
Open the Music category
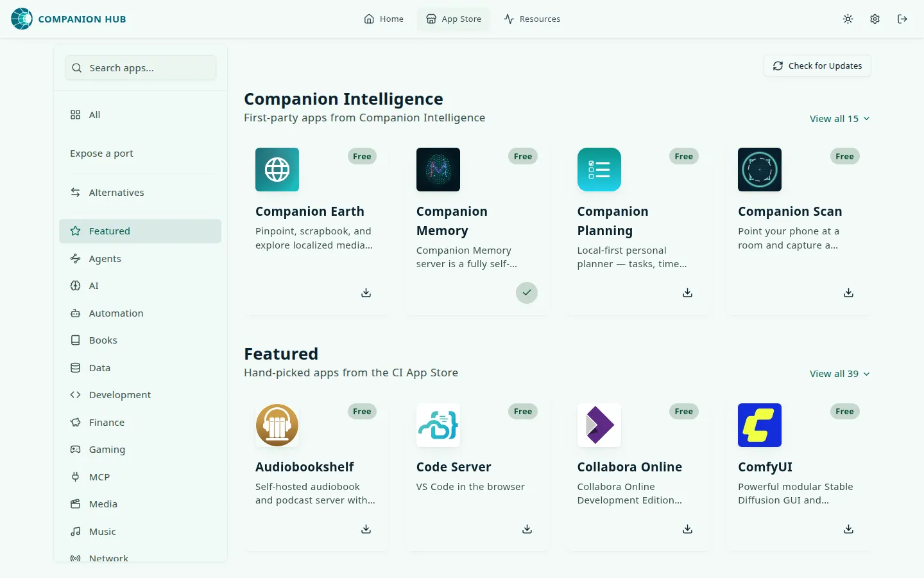click(140, 532)
